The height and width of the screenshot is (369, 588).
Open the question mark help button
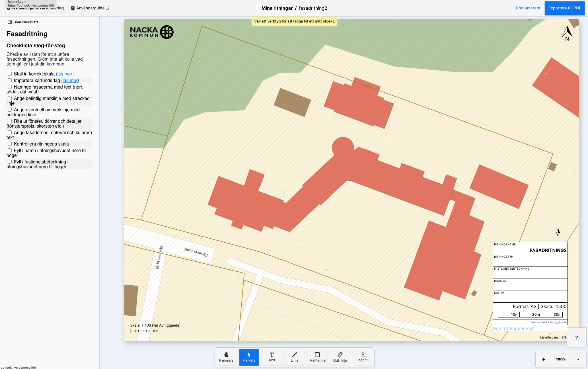[576, 337]
